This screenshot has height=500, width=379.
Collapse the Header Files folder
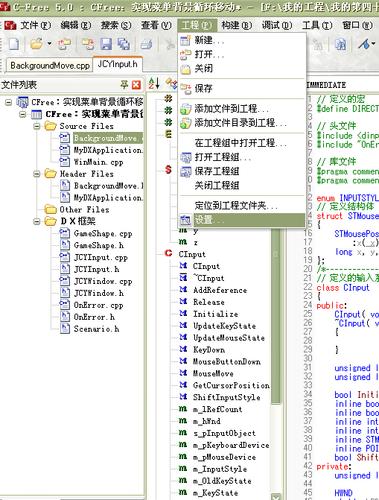(x=37, y=174)
